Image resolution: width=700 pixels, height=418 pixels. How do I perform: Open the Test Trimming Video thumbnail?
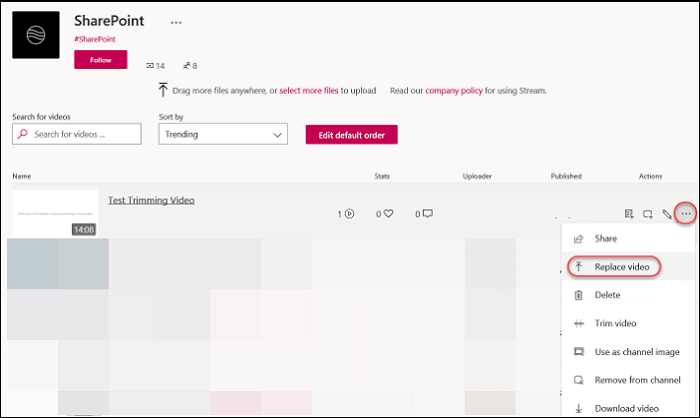pos(55,213)
